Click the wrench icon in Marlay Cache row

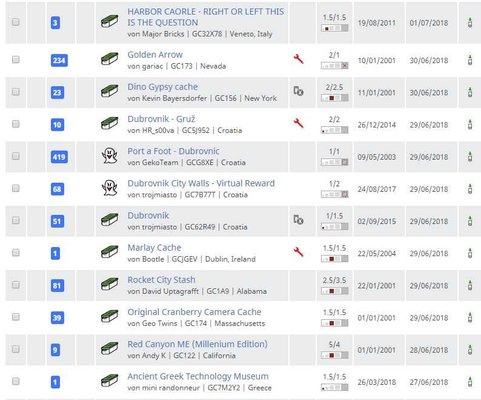tap(298, 252)
